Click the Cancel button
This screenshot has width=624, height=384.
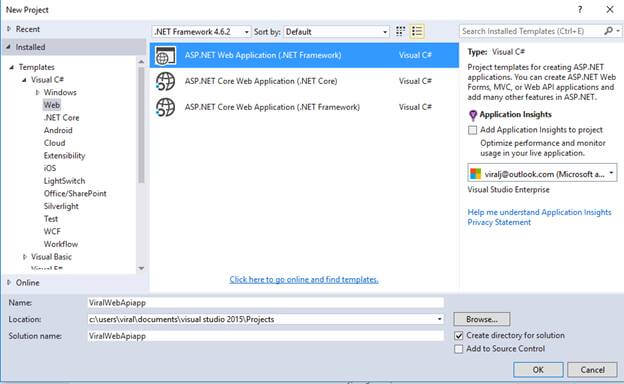click(x=593, y=370)
